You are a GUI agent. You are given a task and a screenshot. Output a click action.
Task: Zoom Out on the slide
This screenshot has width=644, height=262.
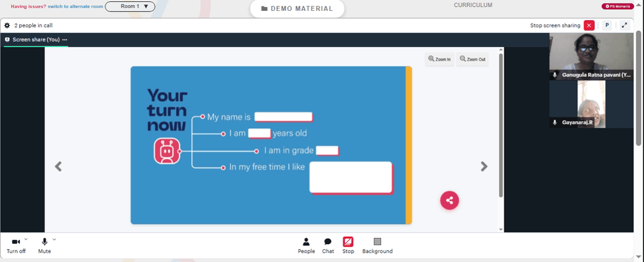(x=472, y=59)
